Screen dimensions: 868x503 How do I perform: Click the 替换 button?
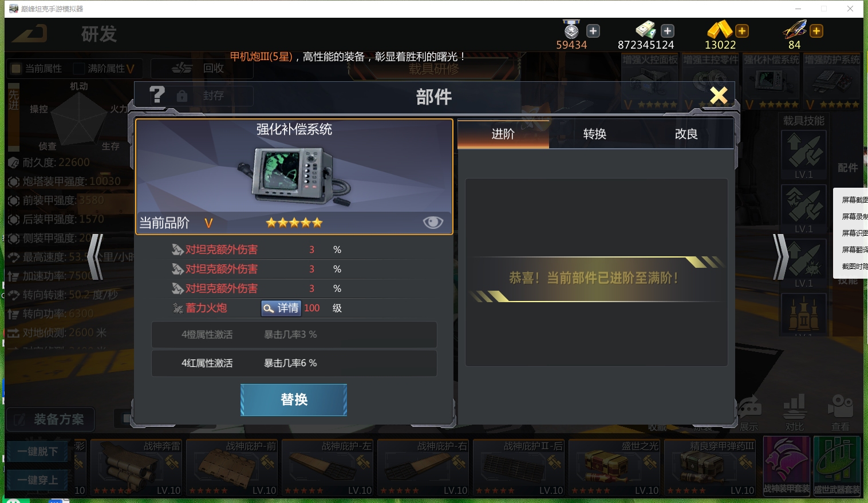tap(294, 399)
